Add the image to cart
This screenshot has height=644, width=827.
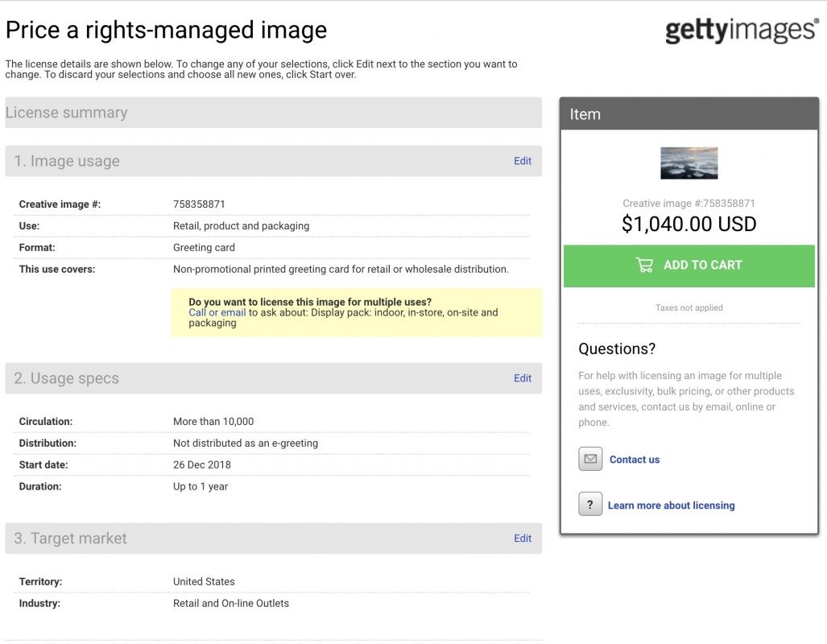[x=688, y=266]
